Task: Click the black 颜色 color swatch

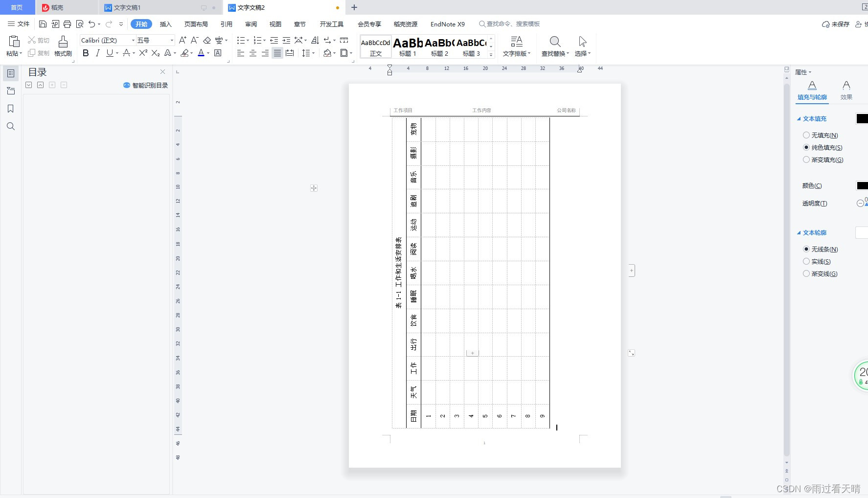Action: (862, 185)
